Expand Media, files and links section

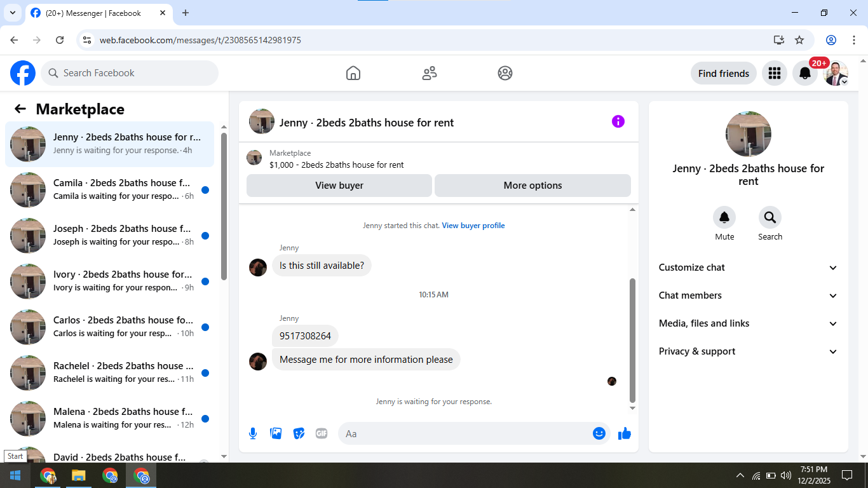tap(749, 323)
